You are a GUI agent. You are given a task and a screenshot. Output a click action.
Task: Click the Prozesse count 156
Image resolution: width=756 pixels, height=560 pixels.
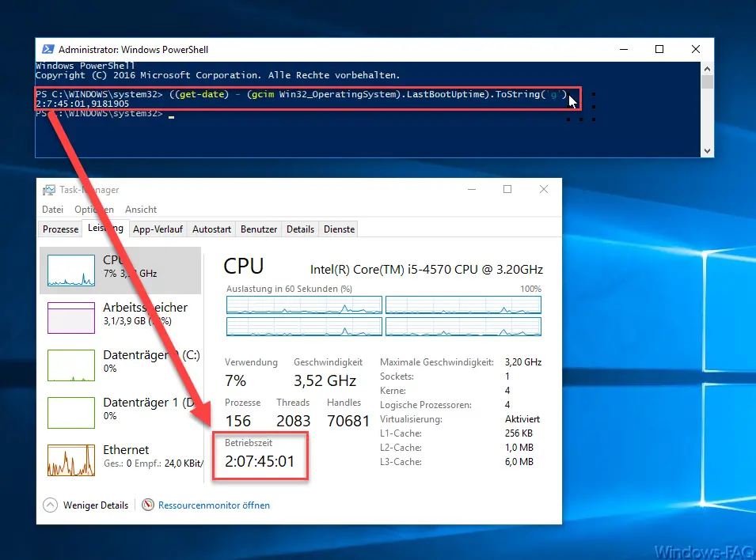237,421
